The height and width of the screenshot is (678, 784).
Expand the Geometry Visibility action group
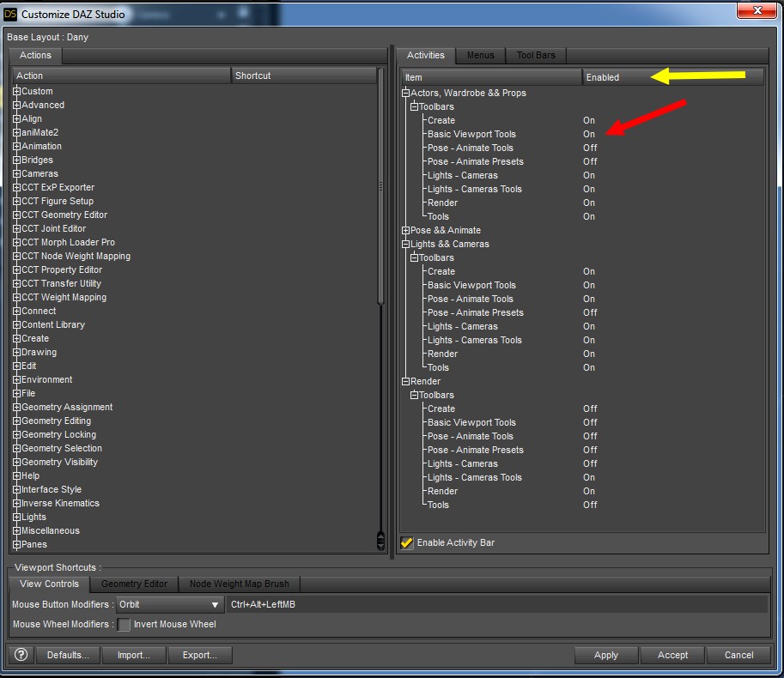pyautogui.click(x=16, y=463)
